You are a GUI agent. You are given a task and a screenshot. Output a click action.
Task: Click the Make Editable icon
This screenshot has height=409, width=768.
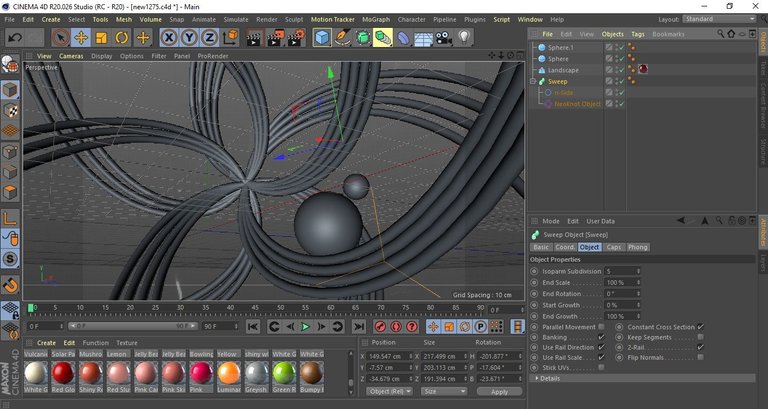[10, 64]
